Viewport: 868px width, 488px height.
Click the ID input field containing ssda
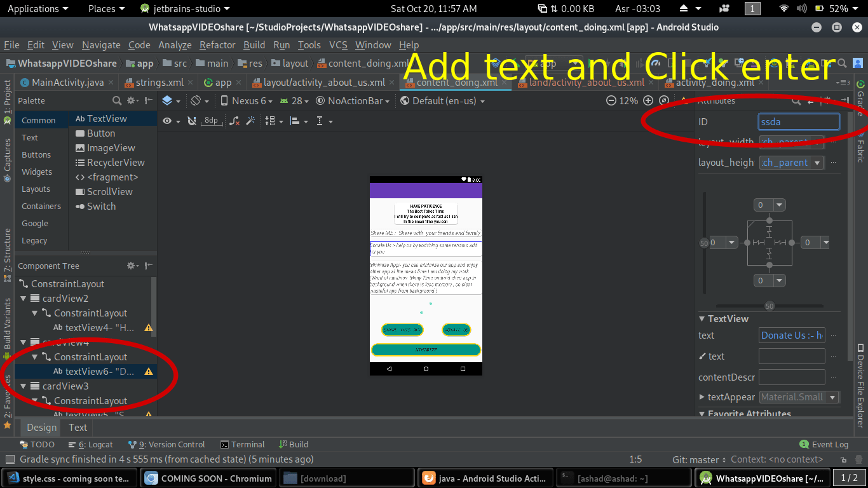(x=799, y=122)
